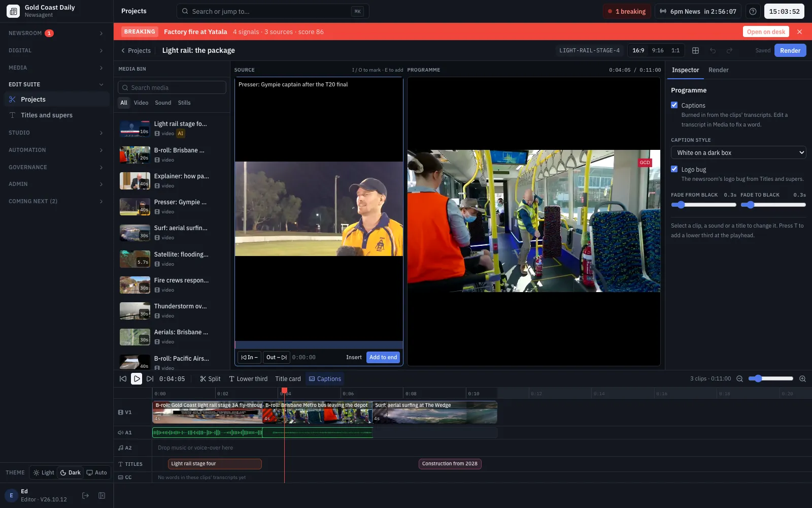Disable the Logo bug checkbox
This screenshot has width=812, height=508.
coord(674,169)
